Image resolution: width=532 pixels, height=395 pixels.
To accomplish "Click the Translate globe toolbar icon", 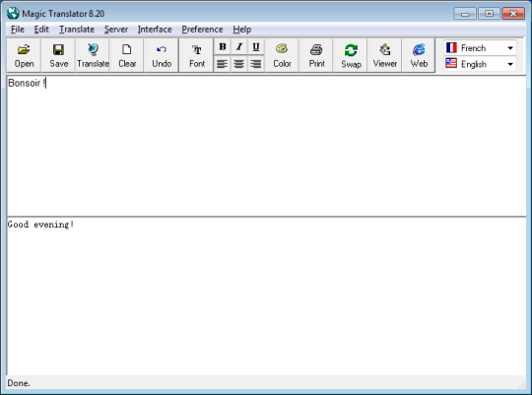I will point(93,55).
